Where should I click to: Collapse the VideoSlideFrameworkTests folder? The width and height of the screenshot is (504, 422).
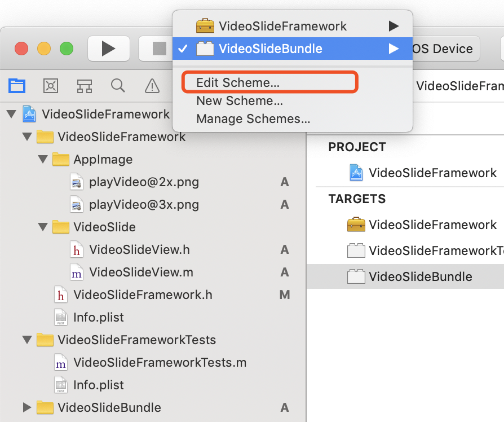tap(27, 340)
